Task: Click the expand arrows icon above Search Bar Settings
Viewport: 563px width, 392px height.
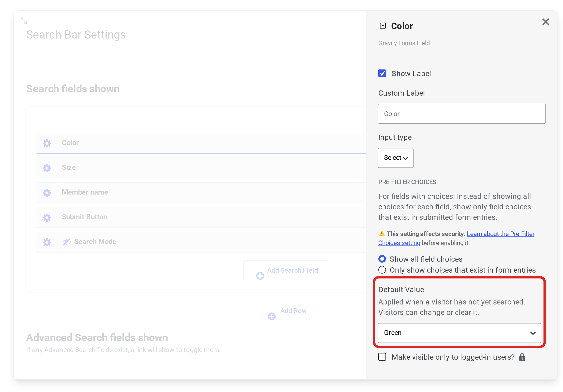Action: [24, 21]
